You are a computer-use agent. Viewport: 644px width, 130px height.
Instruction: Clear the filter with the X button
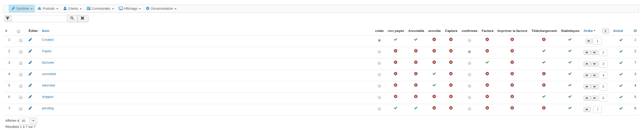(83, 18)
